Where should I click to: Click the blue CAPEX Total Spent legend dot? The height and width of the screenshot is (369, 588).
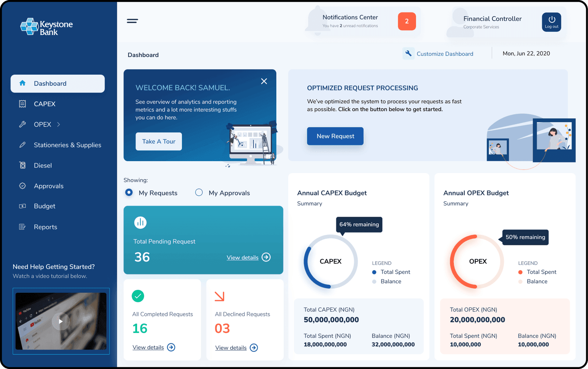(374, 272)
